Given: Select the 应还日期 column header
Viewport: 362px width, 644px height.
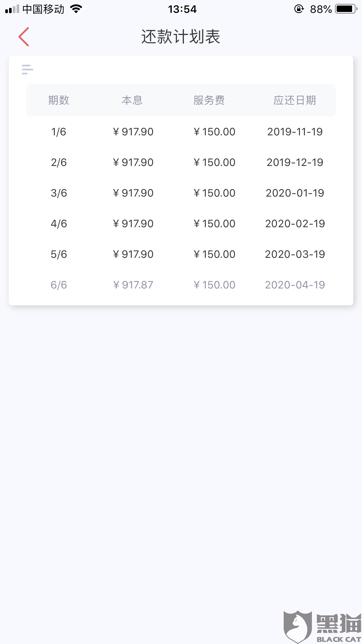Looking at the screenshot, I should pos(295,100).
